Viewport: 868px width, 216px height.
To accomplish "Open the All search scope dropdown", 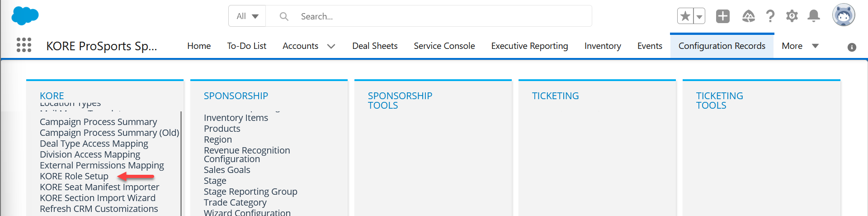I will click(247, 16).
